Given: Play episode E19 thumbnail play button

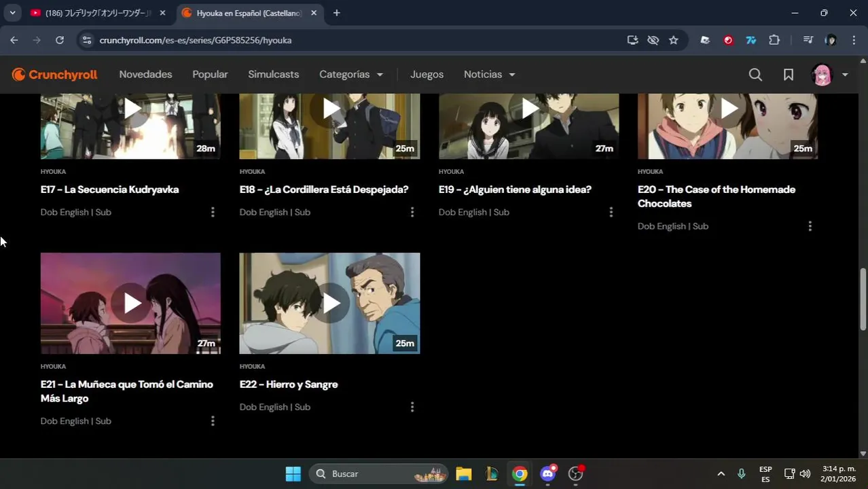Looking at the screenshot, I should 530,109.
